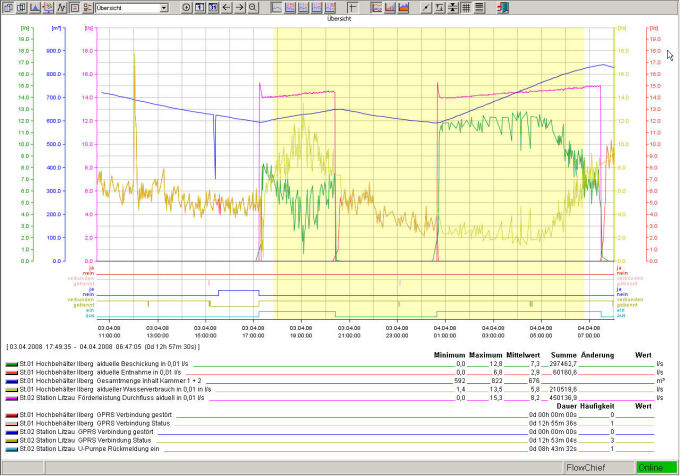Select the one-day calendar icon labeled 1
Image resolution: width=680 pixels, height=476 pixels.
tap(199, 7)
